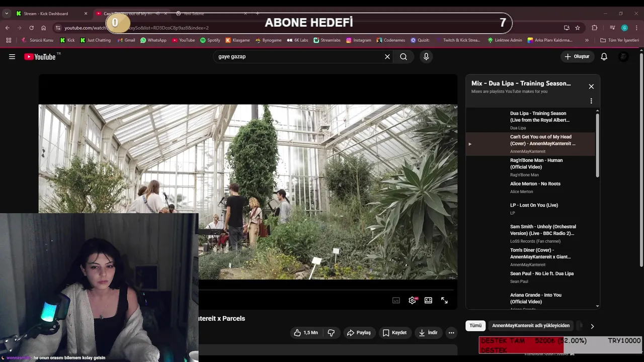Switch to theater mode in the player
The width and height of the screenshot is (644, 362).
[x=428, y=300]
